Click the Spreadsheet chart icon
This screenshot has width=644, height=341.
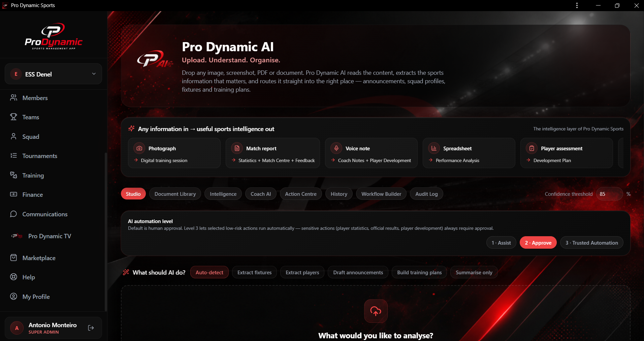pyautogui.click(x=434, y=148)
